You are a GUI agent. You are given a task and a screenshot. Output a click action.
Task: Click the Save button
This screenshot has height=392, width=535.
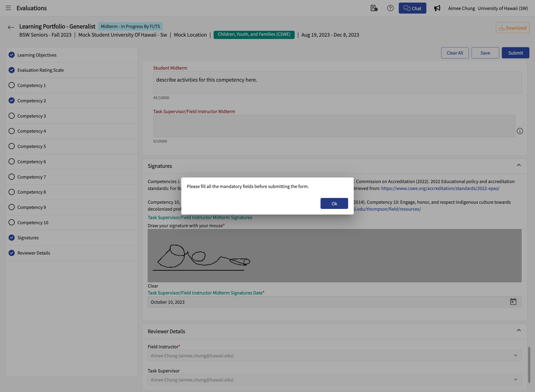(485, 53)
